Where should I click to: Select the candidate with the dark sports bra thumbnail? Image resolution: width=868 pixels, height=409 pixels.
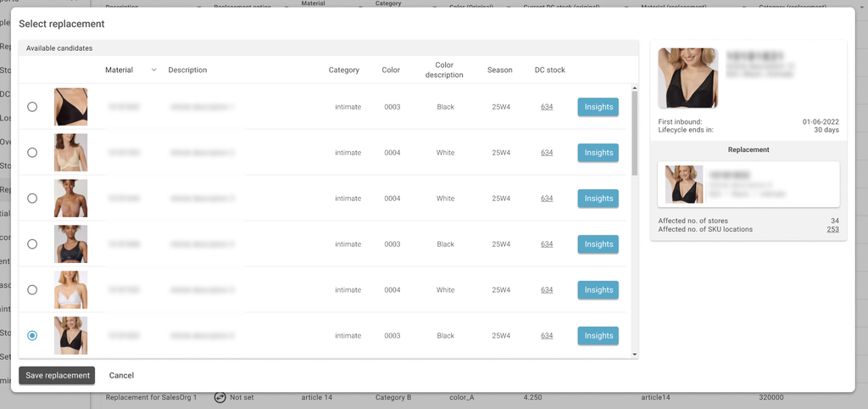(x=32, y=244)
